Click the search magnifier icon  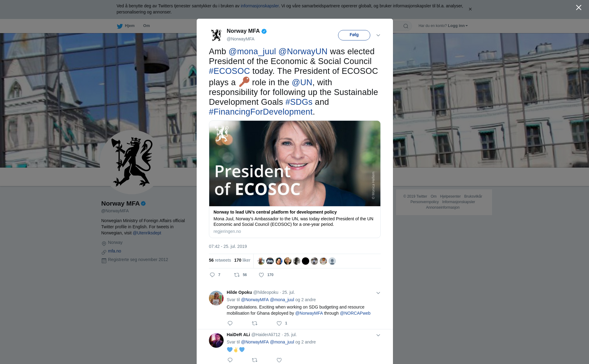406,26
